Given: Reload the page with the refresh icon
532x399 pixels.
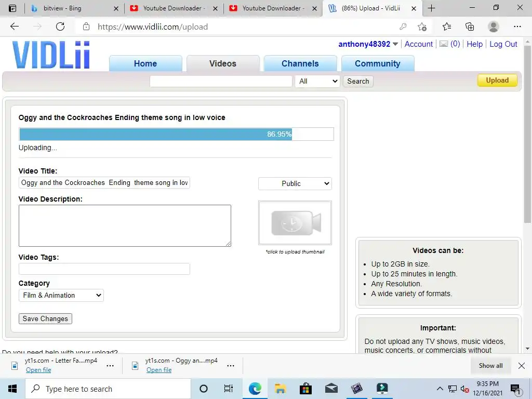Looking at the screenshot, I should pyautogui.click(x=60, y=26).
